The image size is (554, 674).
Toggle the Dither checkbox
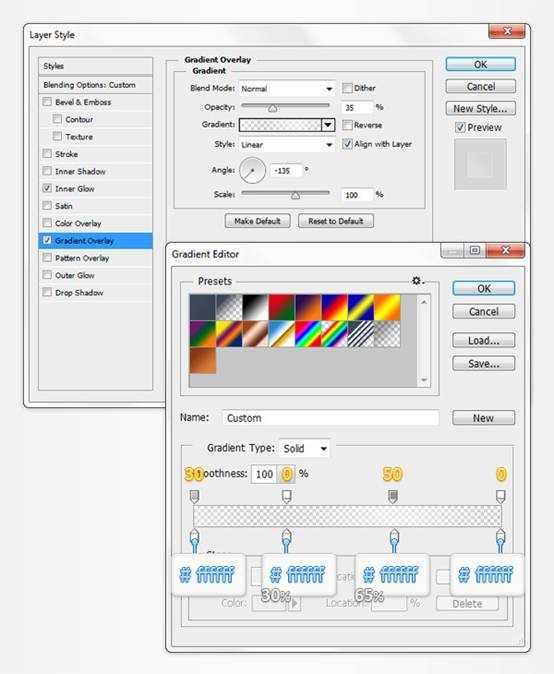[347, 88]
